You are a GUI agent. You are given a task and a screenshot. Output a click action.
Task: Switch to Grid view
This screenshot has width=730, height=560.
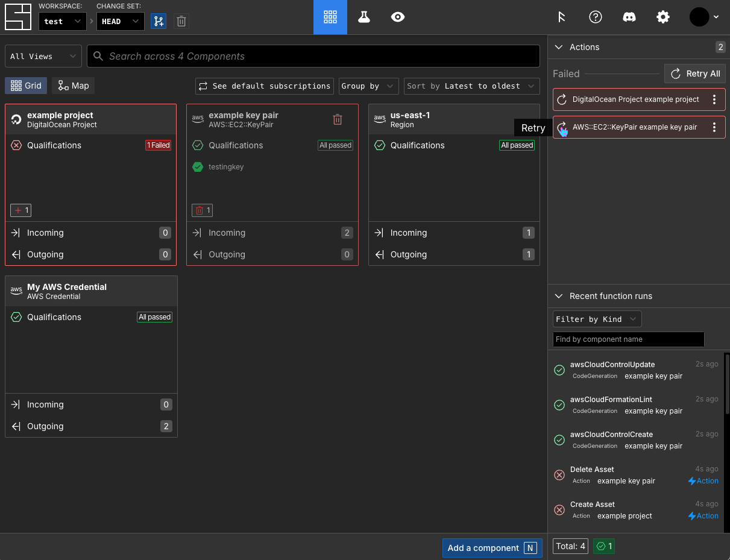[x=26, y=86]
